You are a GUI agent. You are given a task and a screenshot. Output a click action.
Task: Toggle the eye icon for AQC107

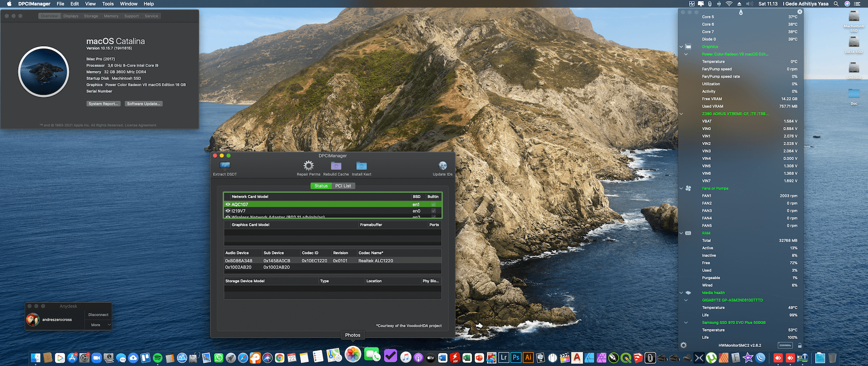[228, 204]
